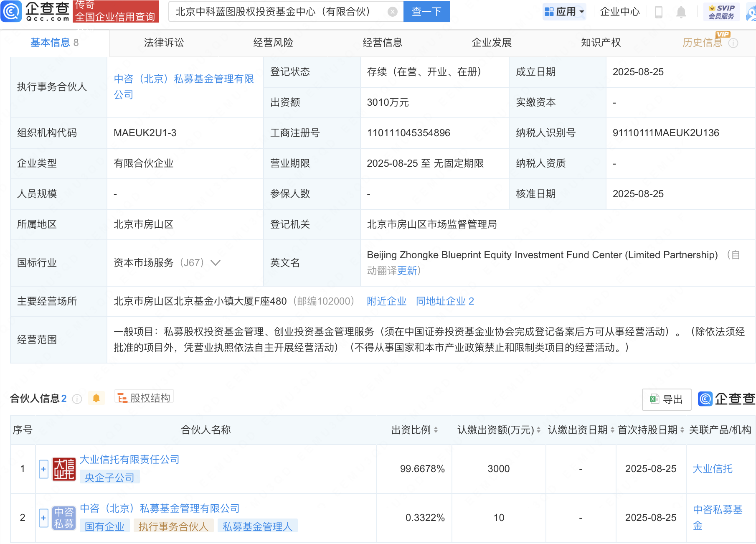Select organization code MAEUK2U1-3
The width and height of the screenshot is (756, 544).
pyautogui.click(x=145, y=133)
